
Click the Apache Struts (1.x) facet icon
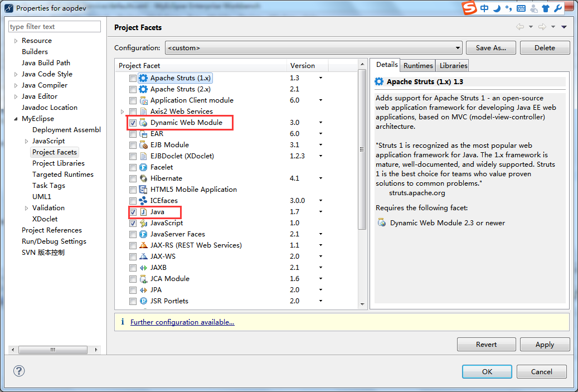[x=143, y=78]
